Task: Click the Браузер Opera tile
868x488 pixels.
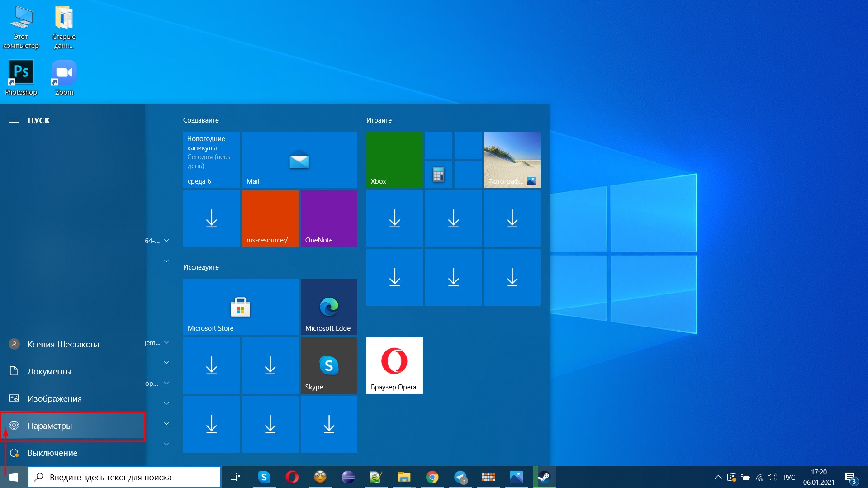Action: (x=394, y=365)
